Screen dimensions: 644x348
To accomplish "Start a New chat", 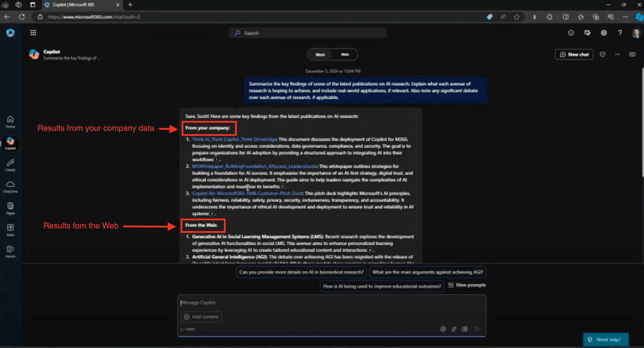I will [574, 54].
